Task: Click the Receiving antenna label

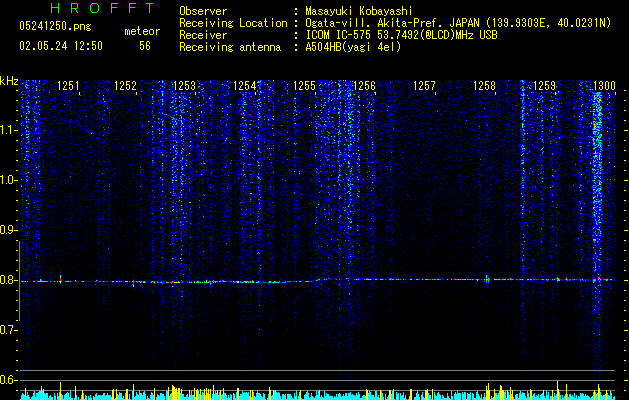Action: (230, 47)
